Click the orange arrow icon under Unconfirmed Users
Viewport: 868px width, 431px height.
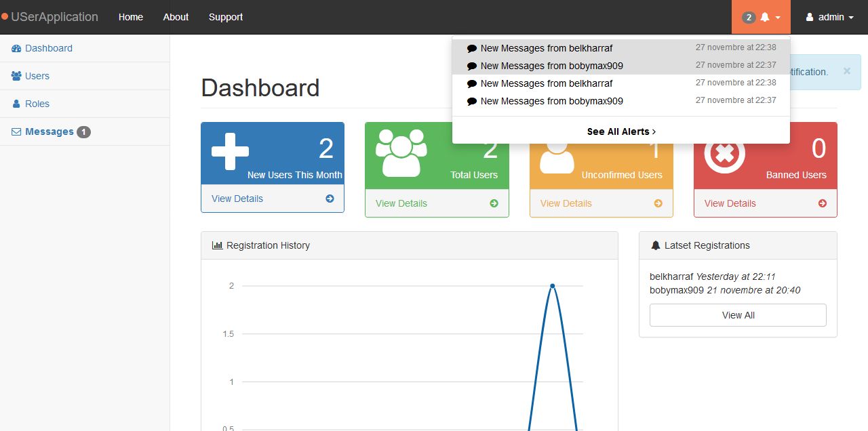[x=658, y=203]
